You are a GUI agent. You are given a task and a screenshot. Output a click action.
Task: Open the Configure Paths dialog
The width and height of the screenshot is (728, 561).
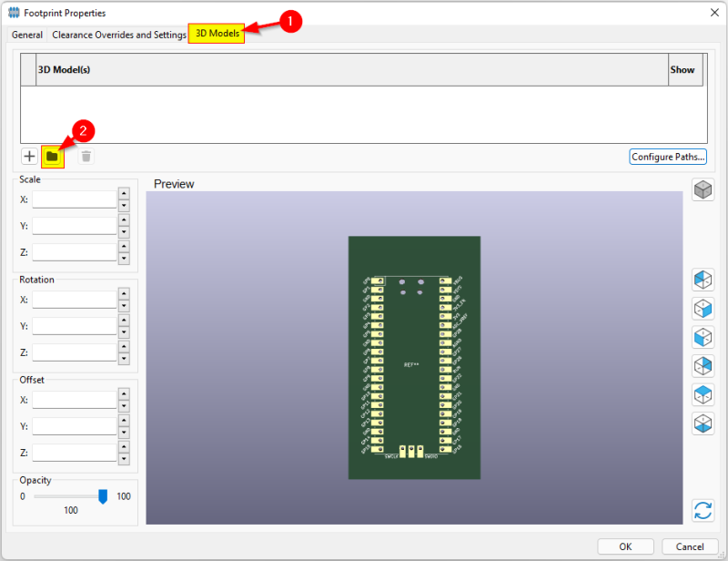[668, 157]
